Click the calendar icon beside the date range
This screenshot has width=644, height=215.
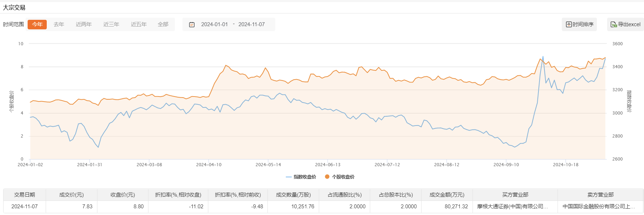(x=192, y=24)
